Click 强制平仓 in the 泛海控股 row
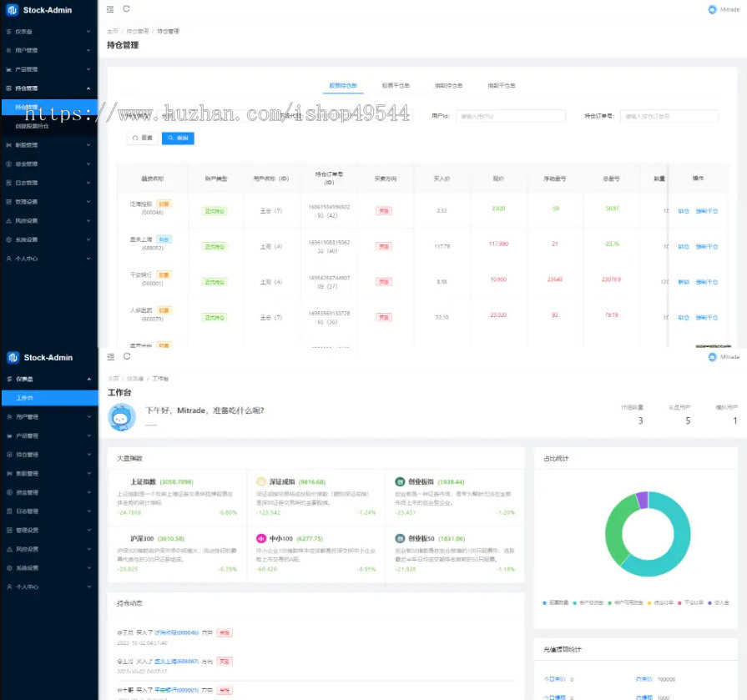Screen dimensions: 747x700 pyautogui.click(x=707, y=211)
